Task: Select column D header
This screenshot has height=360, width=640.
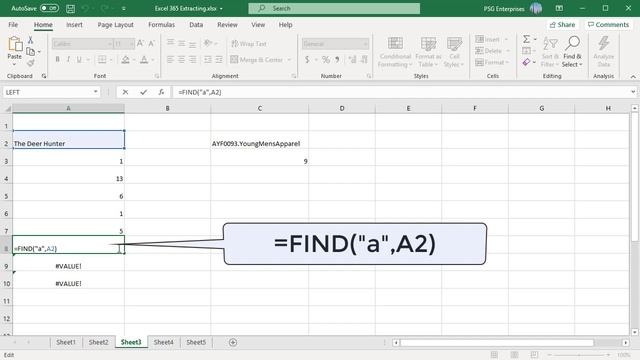Action: [x=342, y=109]
